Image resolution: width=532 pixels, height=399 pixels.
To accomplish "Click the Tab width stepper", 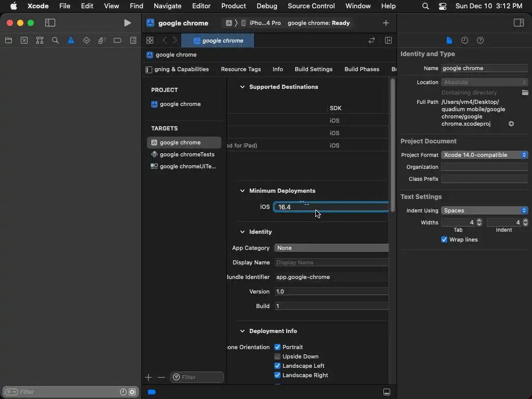I will tap(479, 222).
